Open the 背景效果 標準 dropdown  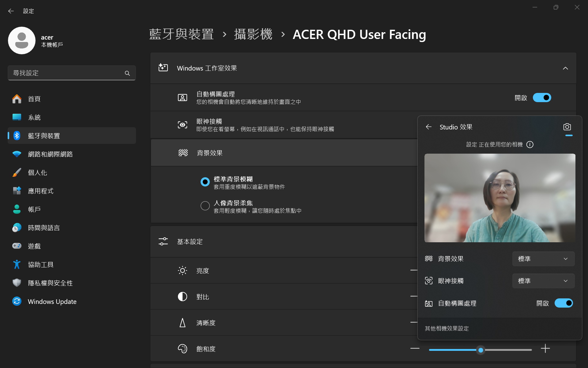[543, 259]
